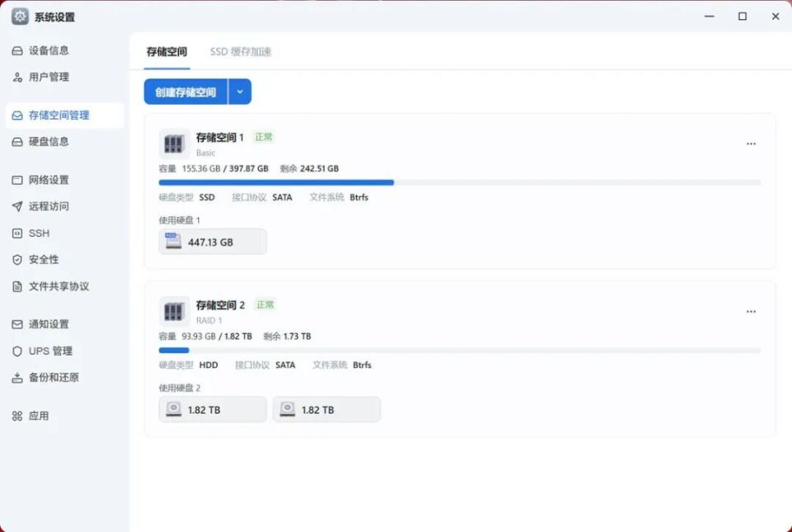Click the 存储空间 1 usage progress bar
The width and height of the screenshot is (792, 532).
tap(462, 182)
